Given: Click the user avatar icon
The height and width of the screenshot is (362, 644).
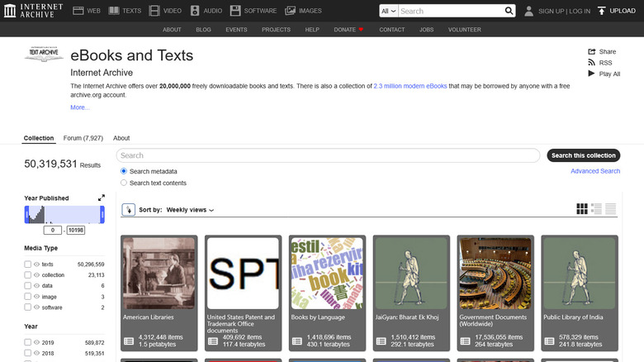Looking at the screenshot, I should click(x=529, y=11).
